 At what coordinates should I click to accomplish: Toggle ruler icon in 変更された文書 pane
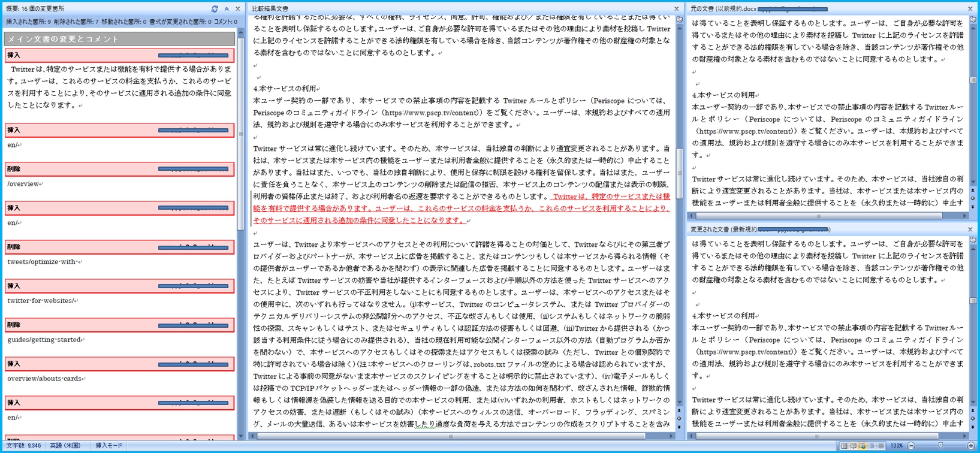(973, 240)
